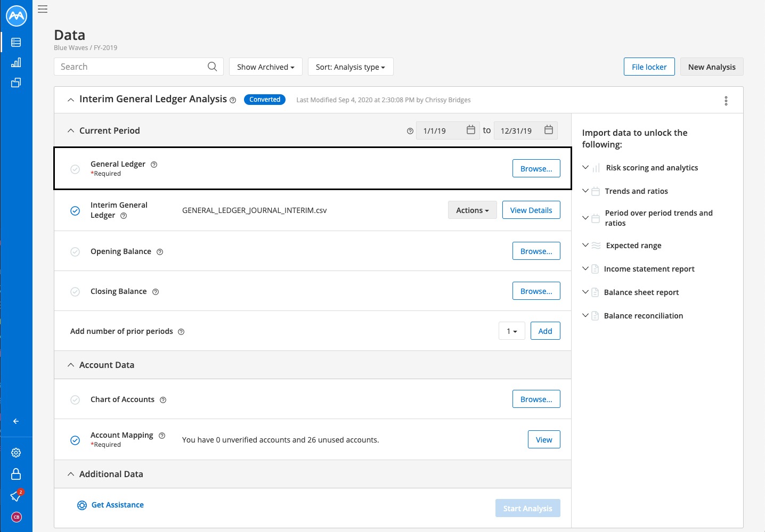765x532 pixels.
Task: Click the Chart of Accounts status check circle
Action: click(x=75, y=400)
